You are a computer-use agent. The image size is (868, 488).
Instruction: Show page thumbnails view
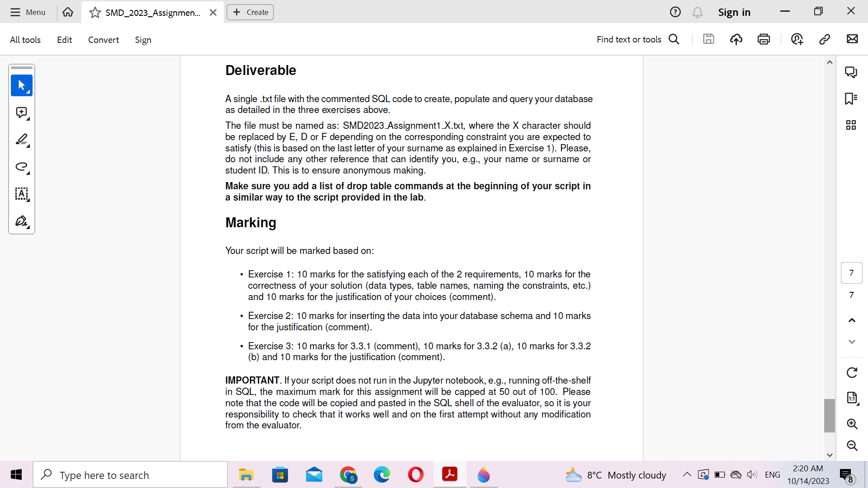(851, 125)
